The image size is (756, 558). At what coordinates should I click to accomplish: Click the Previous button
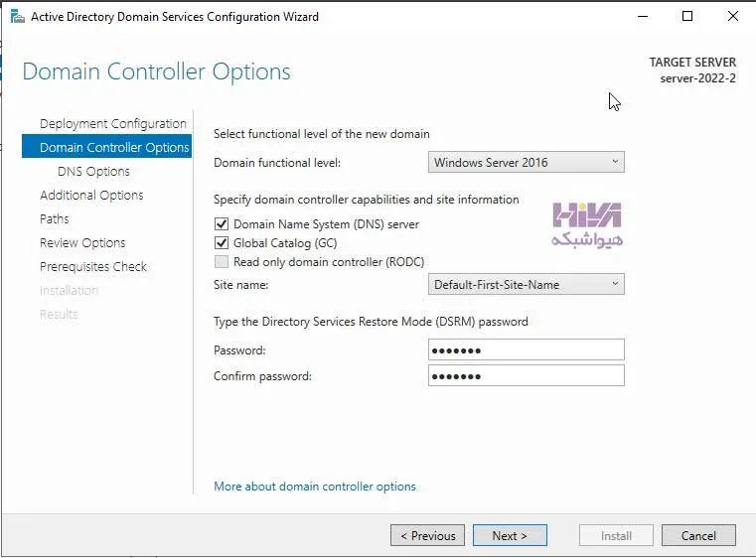coord(427,535)
